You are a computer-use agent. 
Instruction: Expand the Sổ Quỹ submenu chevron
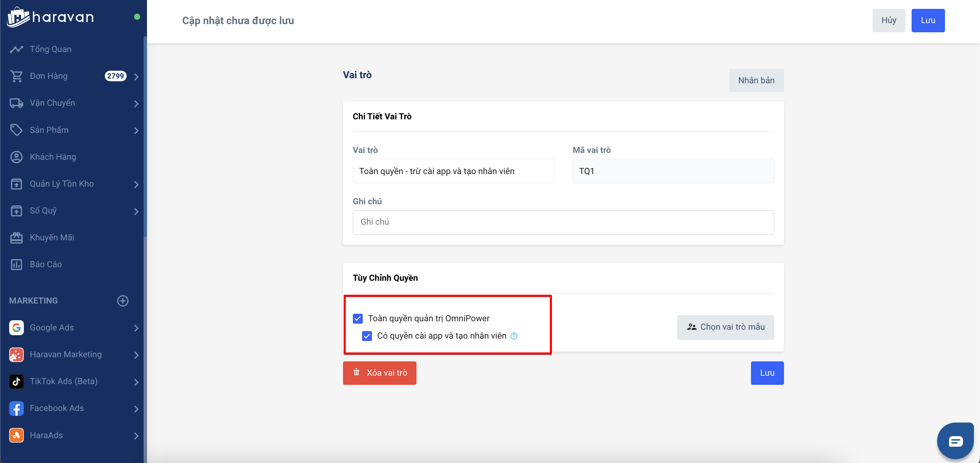(x=136, y=212)
